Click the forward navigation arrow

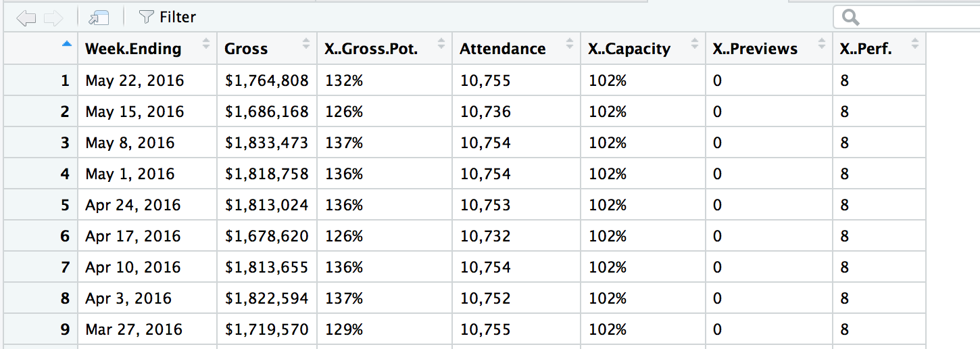point(53,18)
